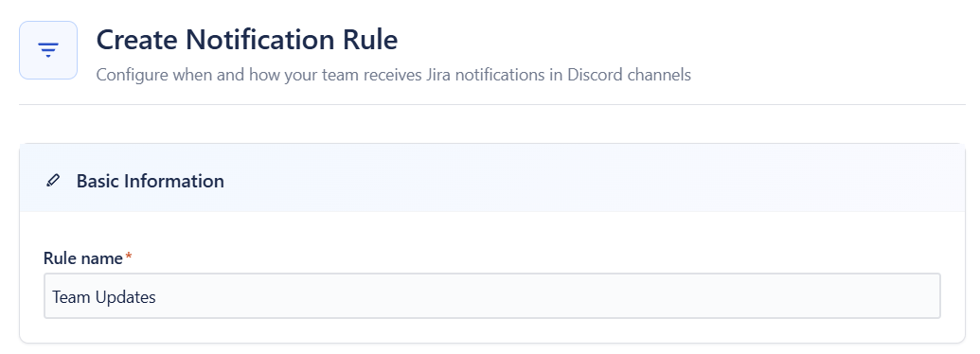The width and height of the screenshot is (980, 354).
Task: Click the white card body below Rule name field
Action: tap(491, 330)
